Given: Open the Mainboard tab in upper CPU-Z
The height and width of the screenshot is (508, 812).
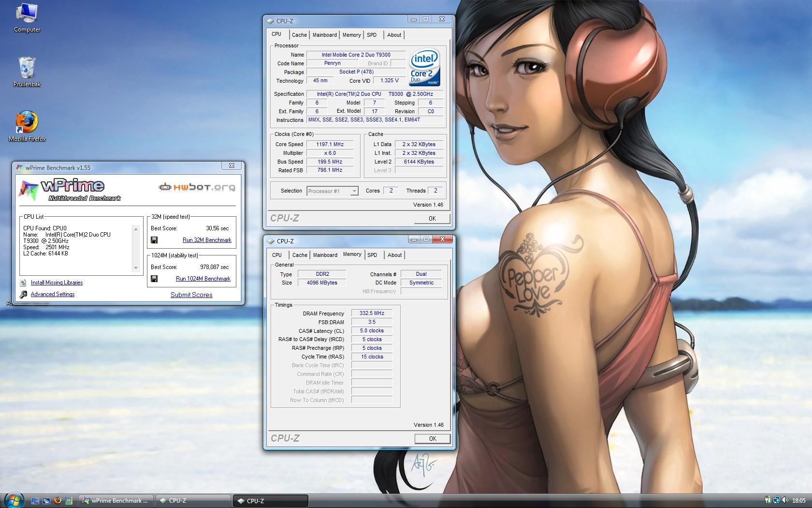Looking at the screenshot, I should pos(324,35).
